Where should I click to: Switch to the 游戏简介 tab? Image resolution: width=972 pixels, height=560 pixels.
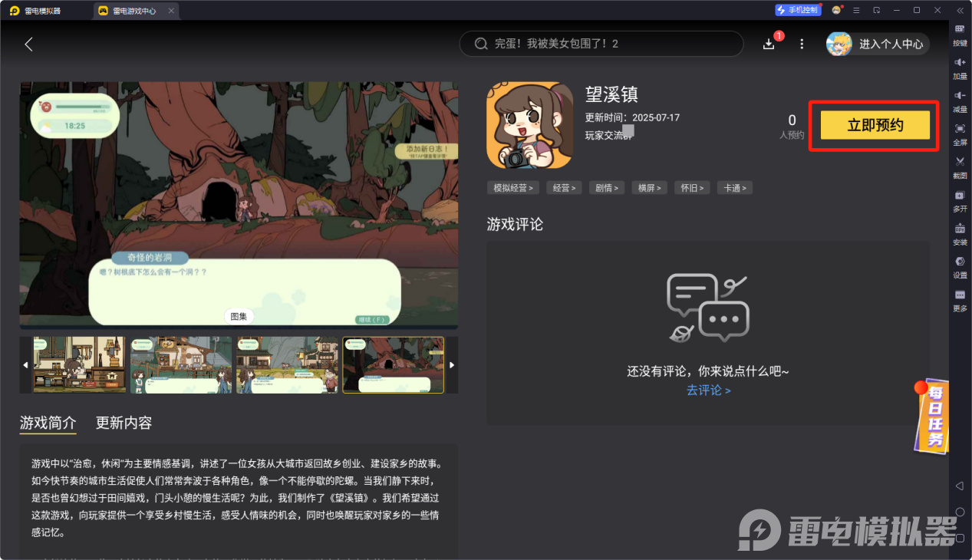pos(48,423)
